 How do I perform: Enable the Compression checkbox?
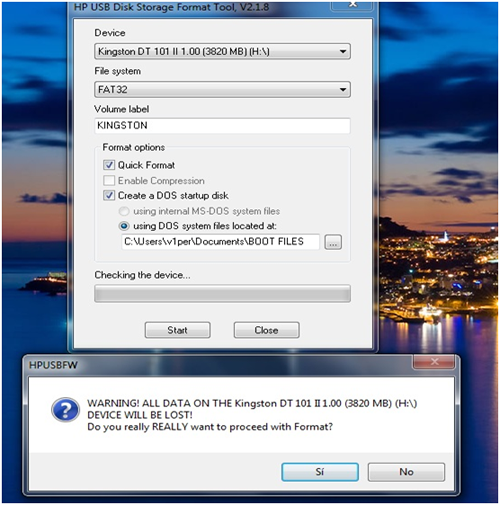[x=109, y=180]
